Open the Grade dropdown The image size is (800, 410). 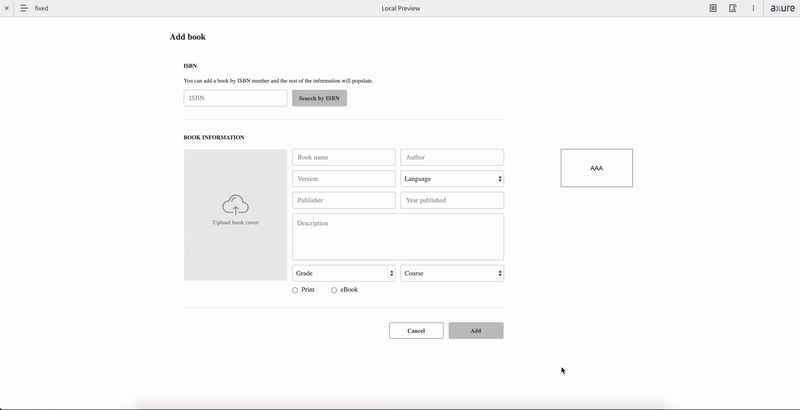click(x=343, y=273)
